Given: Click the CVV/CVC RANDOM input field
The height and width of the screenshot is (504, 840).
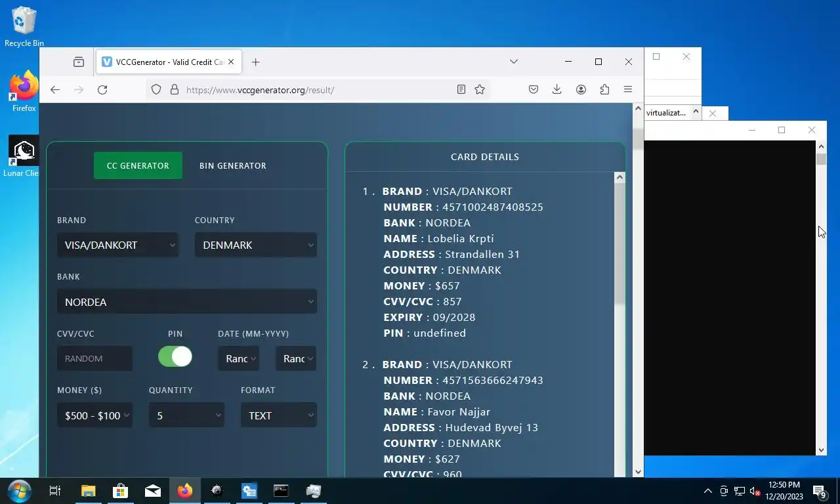Looking at the screenshot, I should point(94,358).
